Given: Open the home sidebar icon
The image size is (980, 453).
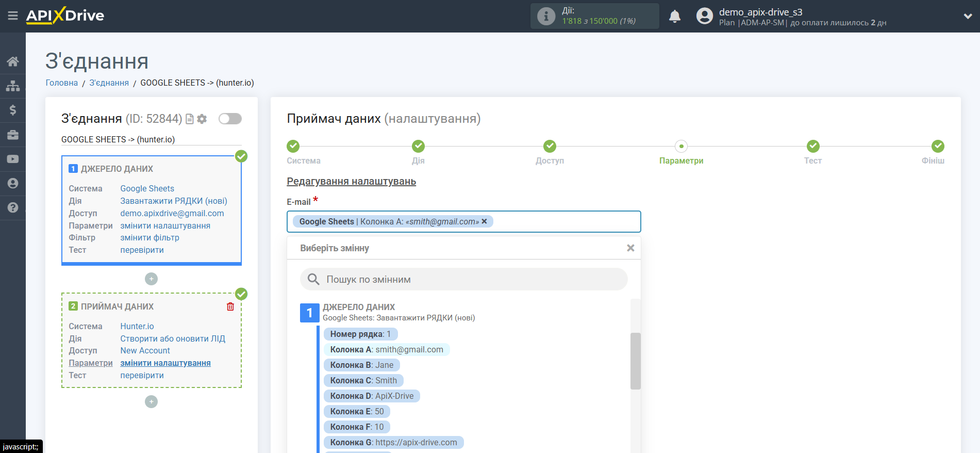Looking at the screenshot, I should point(13,61).
